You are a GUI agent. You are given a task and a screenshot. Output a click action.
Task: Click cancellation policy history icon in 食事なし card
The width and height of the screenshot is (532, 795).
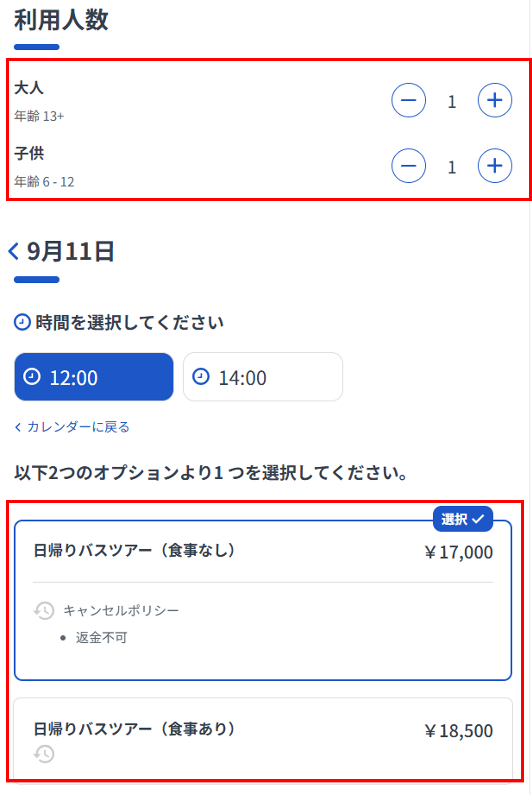44,611
